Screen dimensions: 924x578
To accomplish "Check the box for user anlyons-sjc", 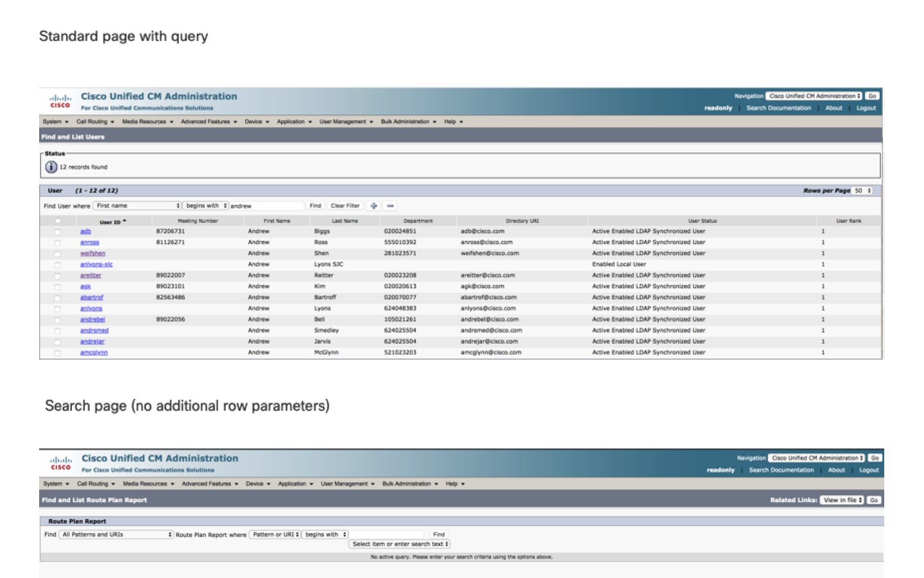I will tap(58, 265).
